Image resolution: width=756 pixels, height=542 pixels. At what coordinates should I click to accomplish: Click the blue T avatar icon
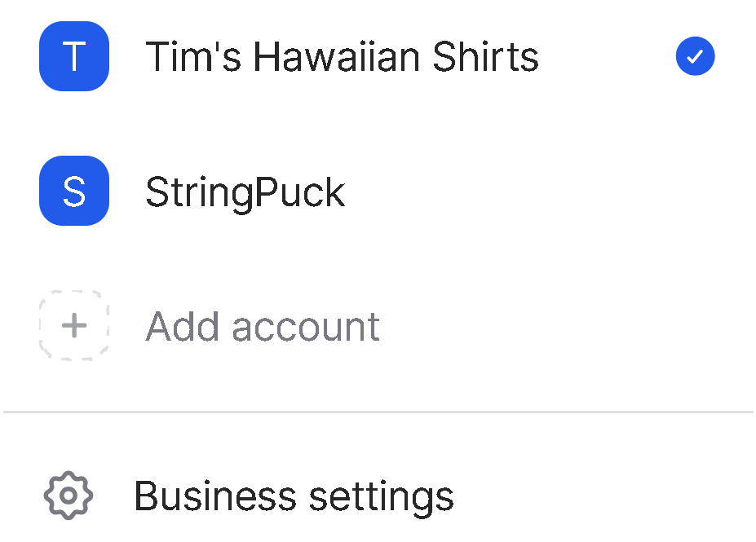(x=73, y=56)
